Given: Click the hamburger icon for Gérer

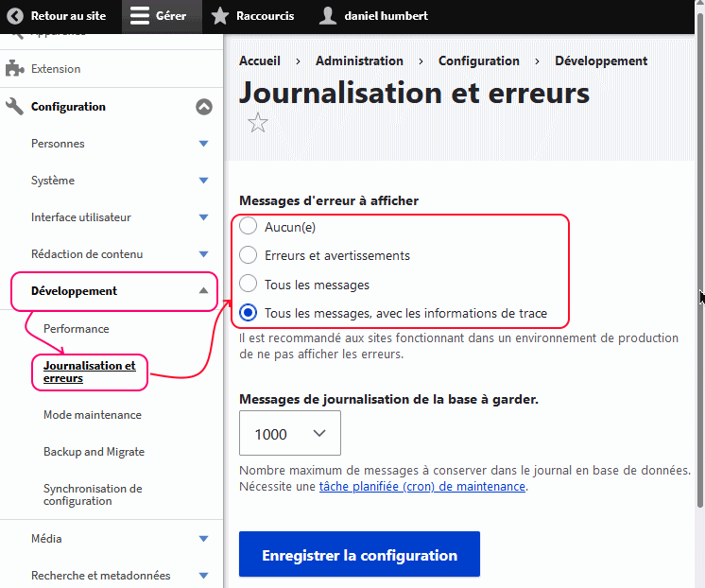Looking at the screenshot, I should click(139, 16).
